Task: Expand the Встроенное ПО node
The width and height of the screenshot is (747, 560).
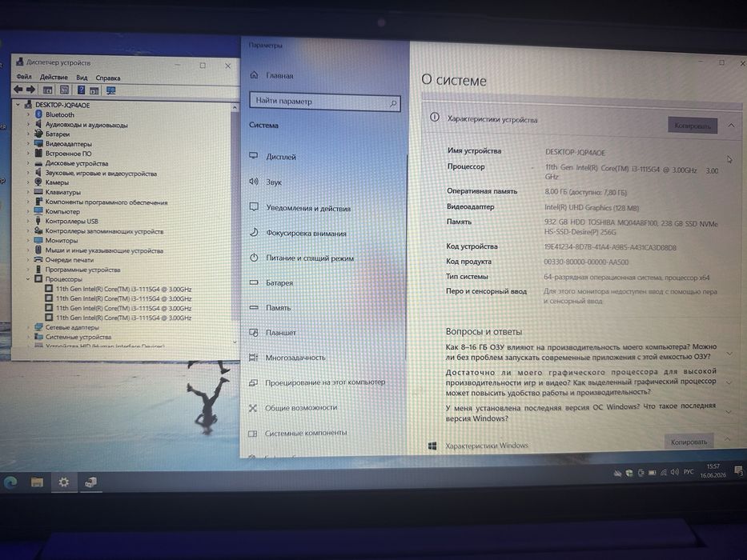Action: pyautogui.click(x=28, y=154)
